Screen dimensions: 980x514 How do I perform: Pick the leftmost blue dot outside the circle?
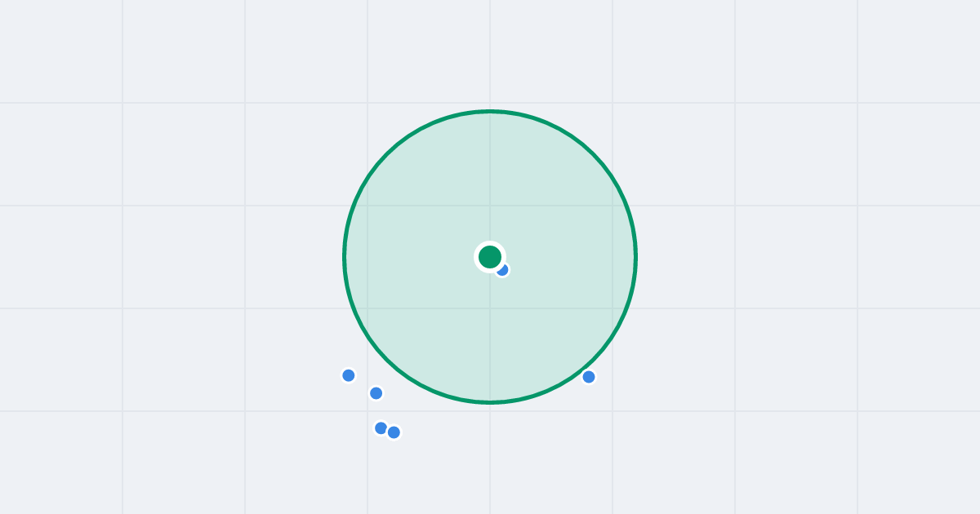tap(349, 375)
